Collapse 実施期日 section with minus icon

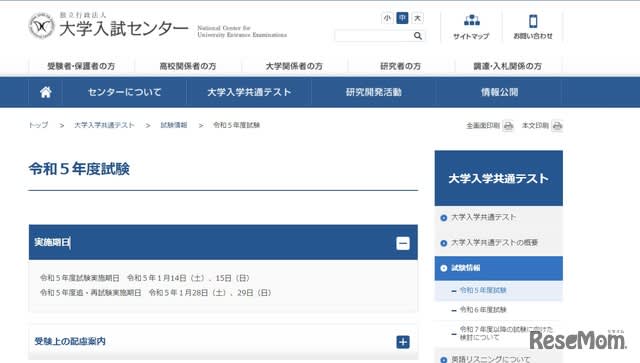tap(403, 243)
